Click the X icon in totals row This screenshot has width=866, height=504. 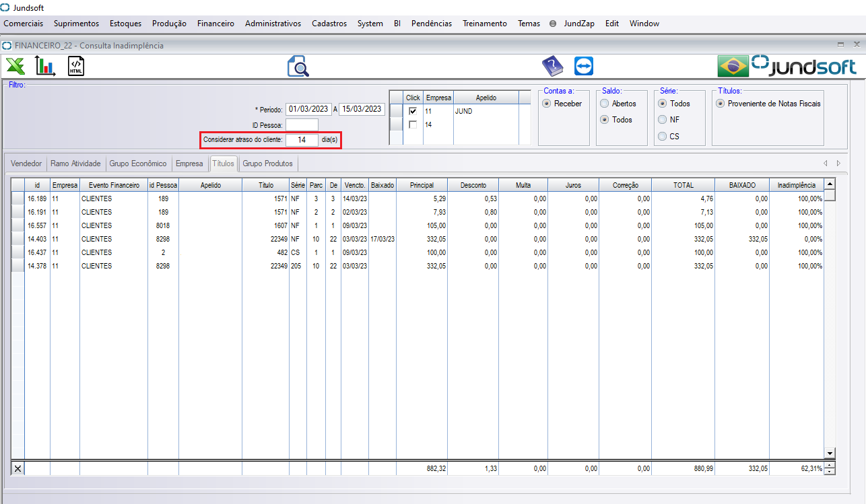18,469
